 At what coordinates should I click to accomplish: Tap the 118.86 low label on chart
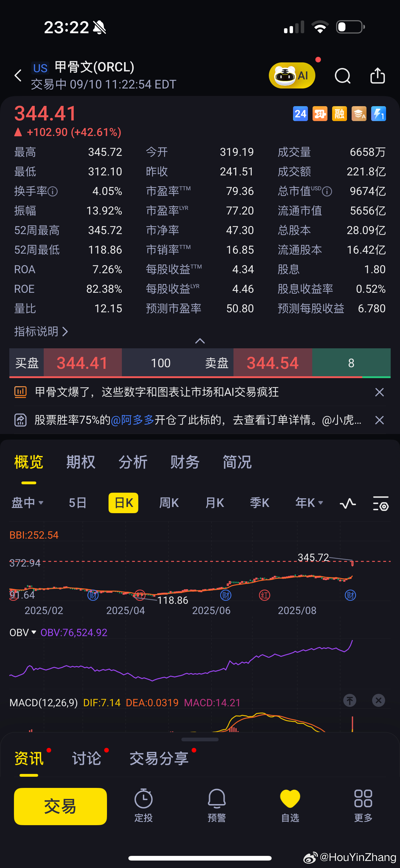173,600
